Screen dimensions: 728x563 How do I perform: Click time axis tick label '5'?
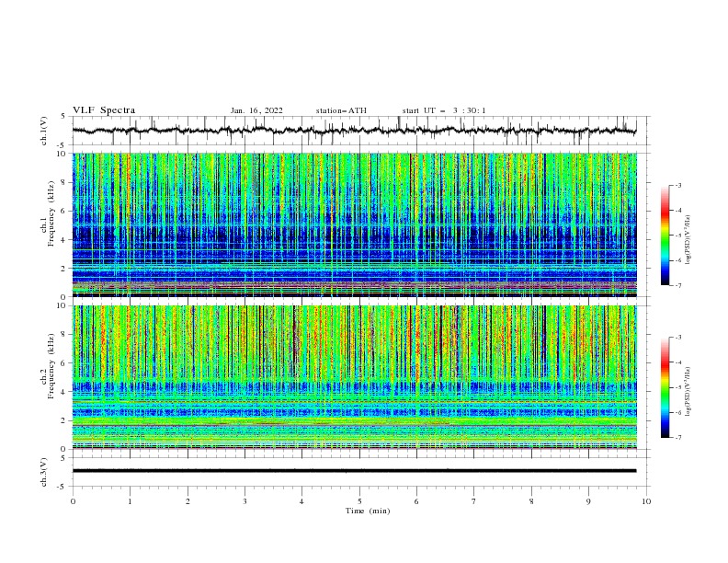pyautogui.click(x=359, y=501)
